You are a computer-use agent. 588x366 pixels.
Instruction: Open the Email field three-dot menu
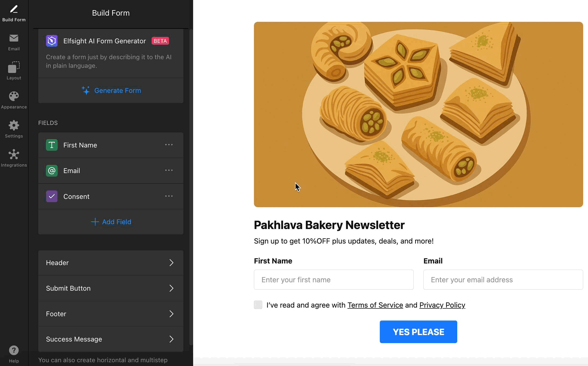coord(169,170)
